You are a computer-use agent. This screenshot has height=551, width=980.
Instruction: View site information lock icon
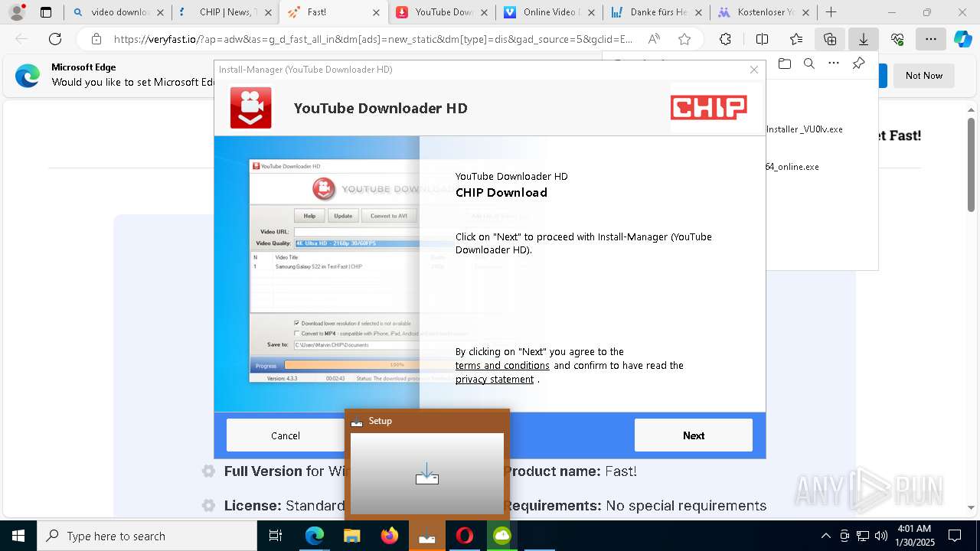point(96,39)
